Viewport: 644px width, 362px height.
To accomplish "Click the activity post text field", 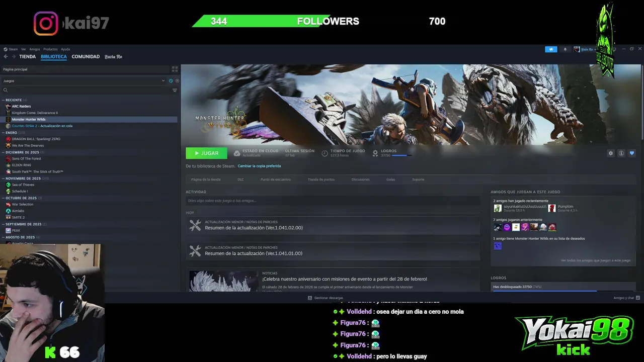I will tap(333, 201).
